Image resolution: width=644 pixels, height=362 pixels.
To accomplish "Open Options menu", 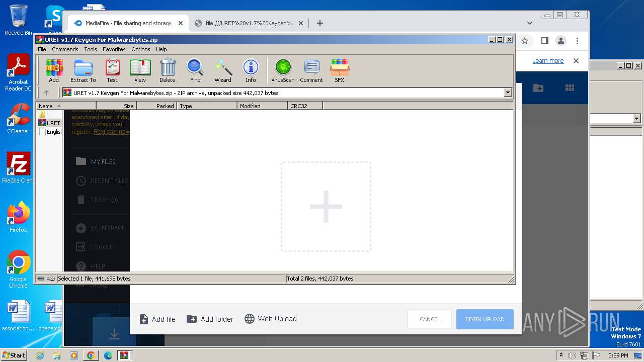I will 141,49.
